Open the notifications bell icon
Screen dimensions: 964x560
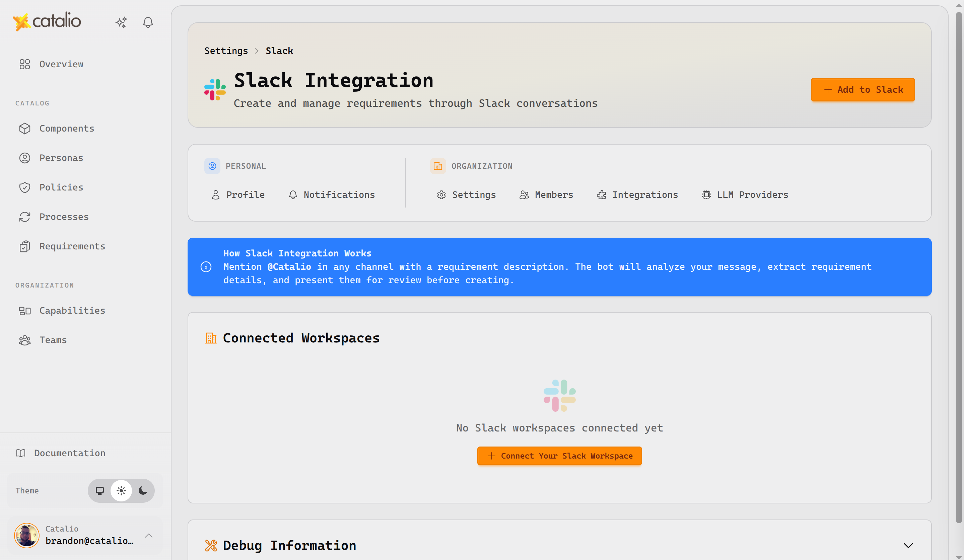click(148, 22)
